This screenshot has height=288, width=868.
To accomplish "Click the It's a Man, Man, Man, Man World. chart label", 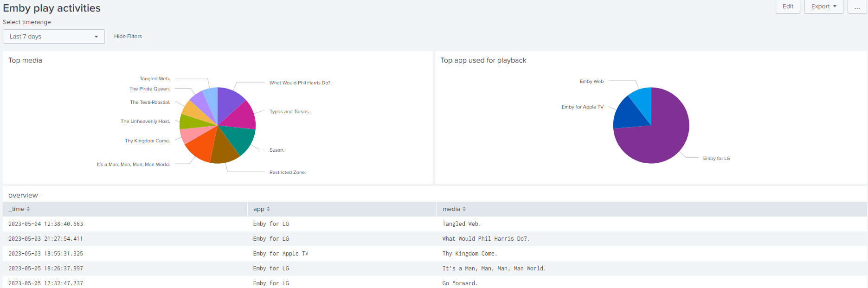I will coord(134,165).
